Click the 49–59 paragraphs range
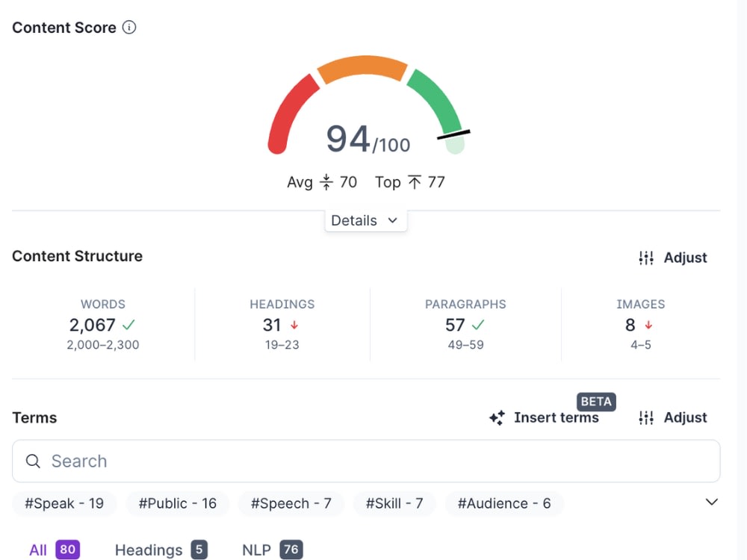 (465, 345)
